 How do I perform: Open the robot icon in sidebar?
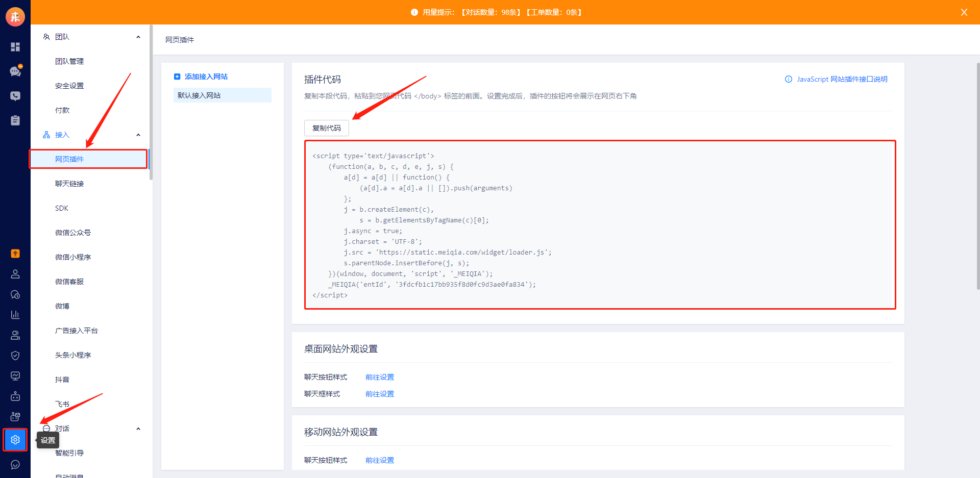pyautogui.click(x=15, y=396)
